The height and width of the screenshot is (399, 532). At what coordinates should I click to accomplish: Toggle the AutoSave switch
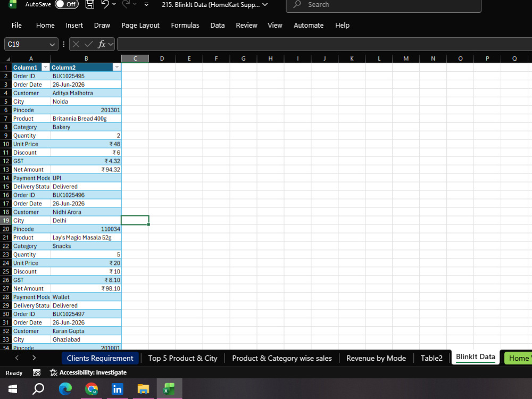(x=66, y=4)
